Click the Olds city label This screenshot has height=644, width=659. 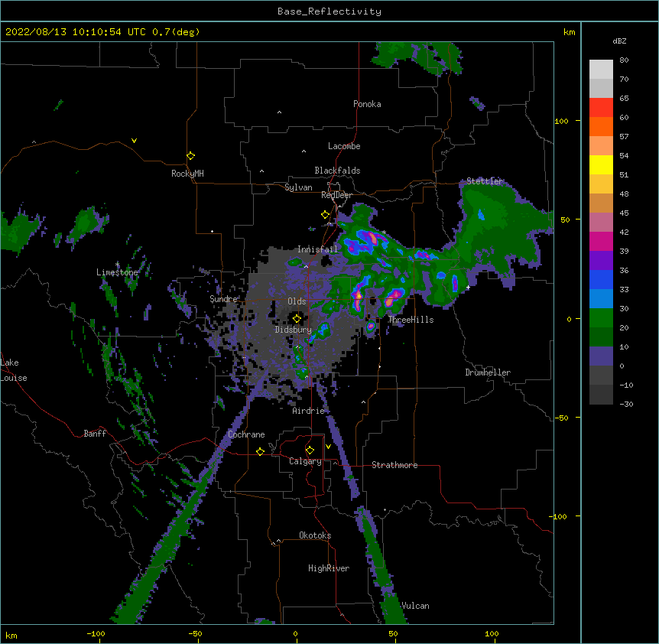(297, 301)
